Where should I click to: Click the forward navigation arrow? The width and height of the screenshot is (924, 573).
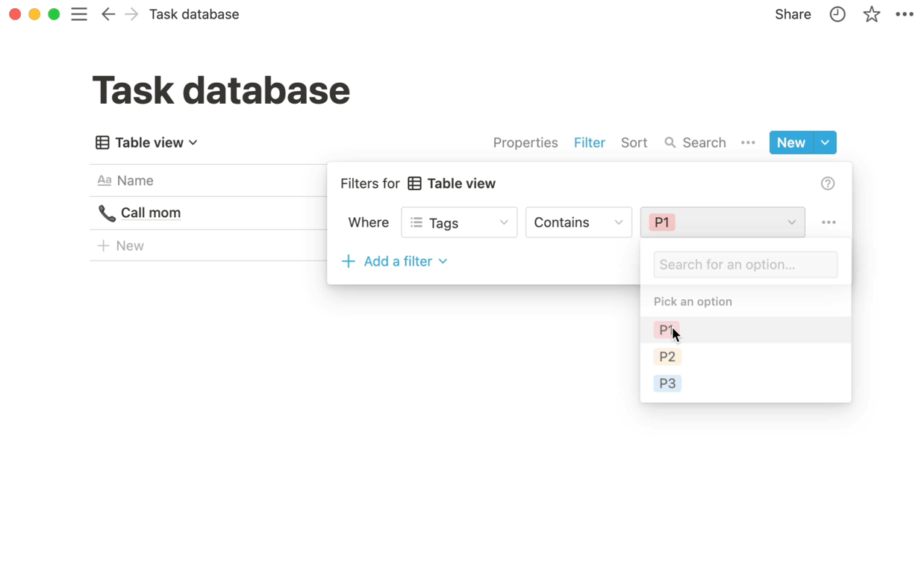[131, 14]
